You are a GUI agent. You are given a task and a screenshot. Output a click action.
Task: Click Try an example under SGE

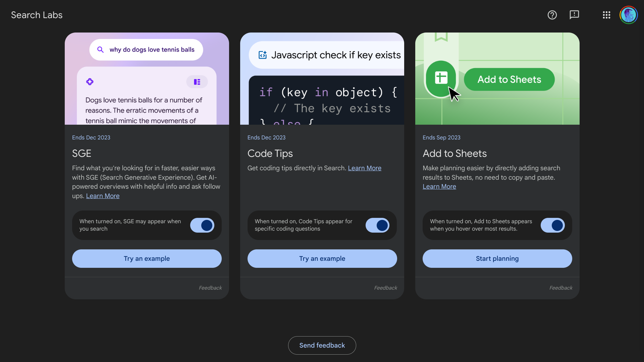(147, 258)
